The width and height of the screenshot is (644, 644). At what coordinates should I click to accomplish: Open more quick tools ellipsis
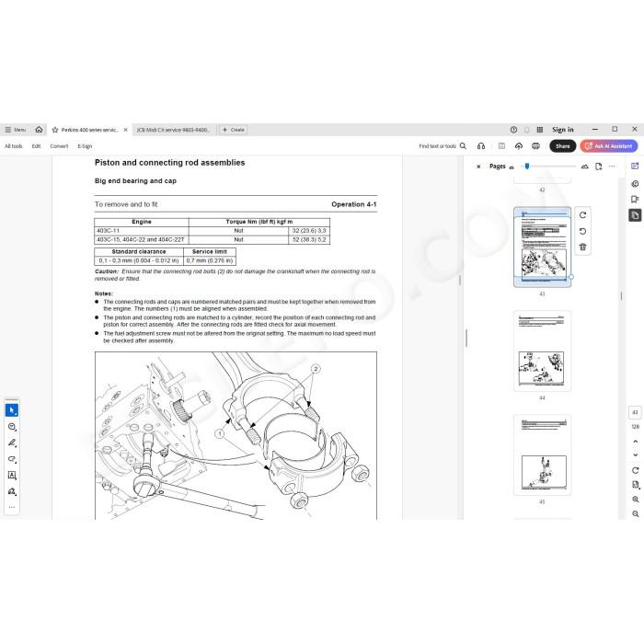click(x=12, y=507)
